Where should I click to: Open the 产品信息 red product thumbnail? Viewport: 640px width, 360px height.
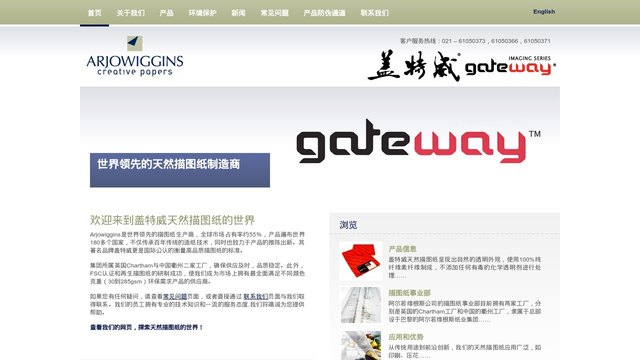(360, 260)
